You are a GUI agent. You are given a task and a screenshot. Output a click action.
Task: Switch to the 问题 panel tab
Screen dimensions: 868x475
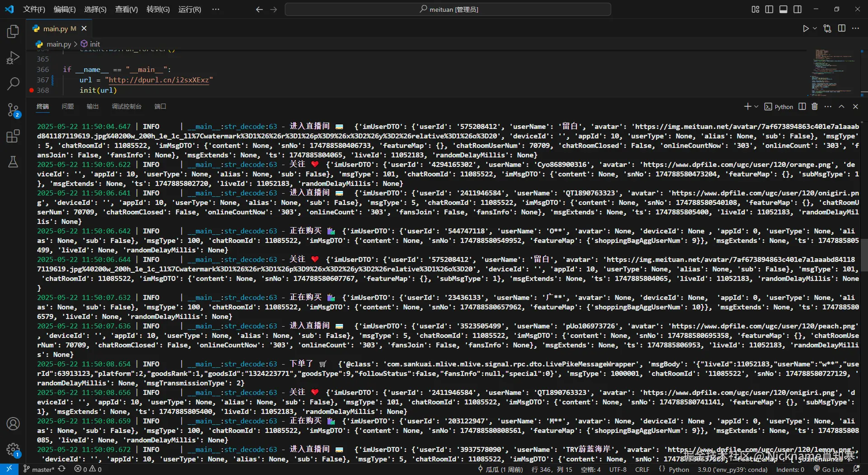pyautogui.click(x=68, y=107)
